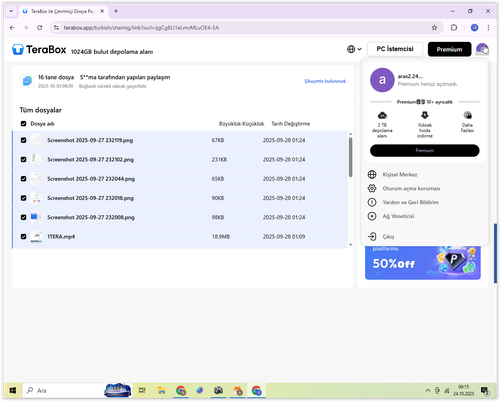Click the Windows Start button
This screenshot has width=500, height=401.
click(13, 390)
